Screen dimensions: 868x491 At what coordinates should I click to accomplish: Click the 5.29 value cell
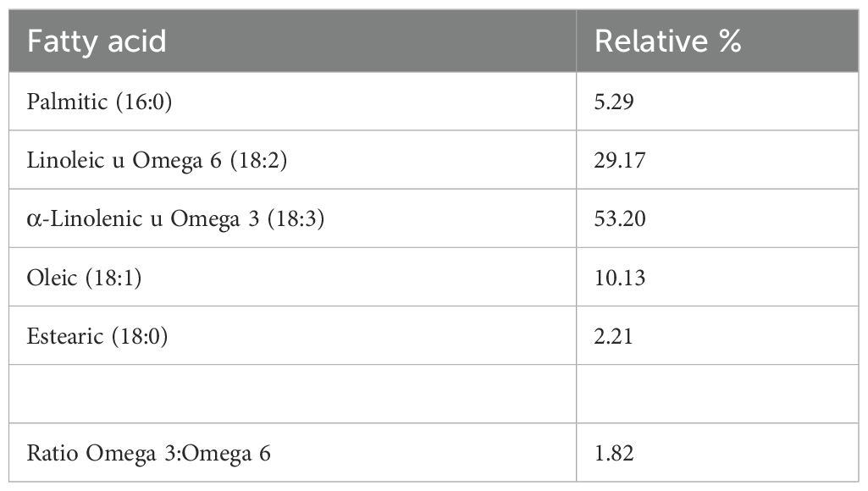point(614,102)
